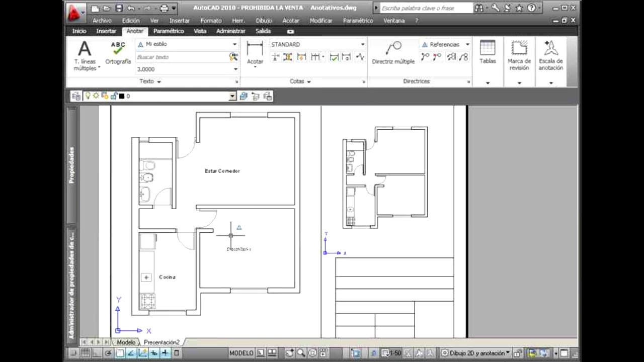This screenshot has height=362, width=644.
Task: Select the Cocina room label
Action: tap(168, 277)
